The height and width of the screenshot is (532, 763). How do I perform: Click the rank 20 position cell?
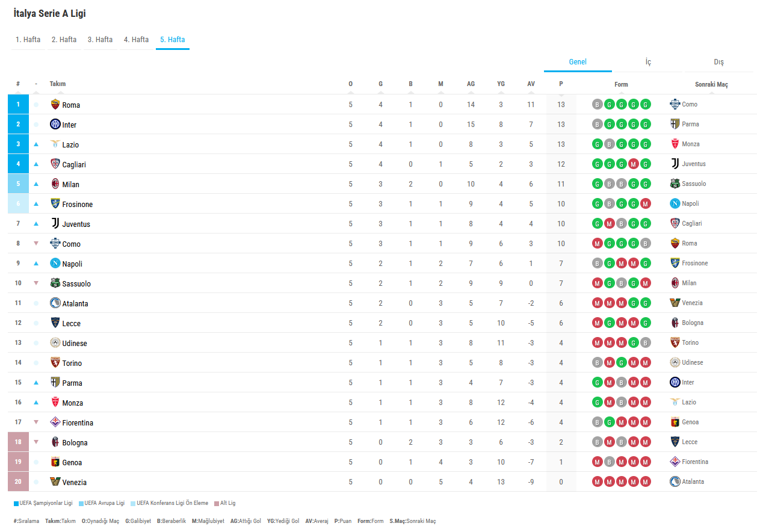(x=18, y=481)
